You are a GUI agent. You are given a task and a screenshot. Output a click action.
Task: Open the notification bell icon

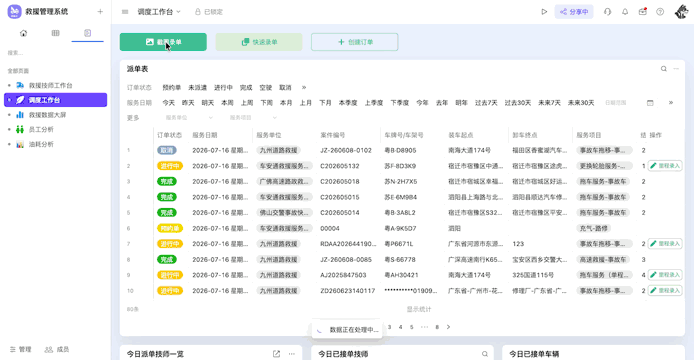625,12
